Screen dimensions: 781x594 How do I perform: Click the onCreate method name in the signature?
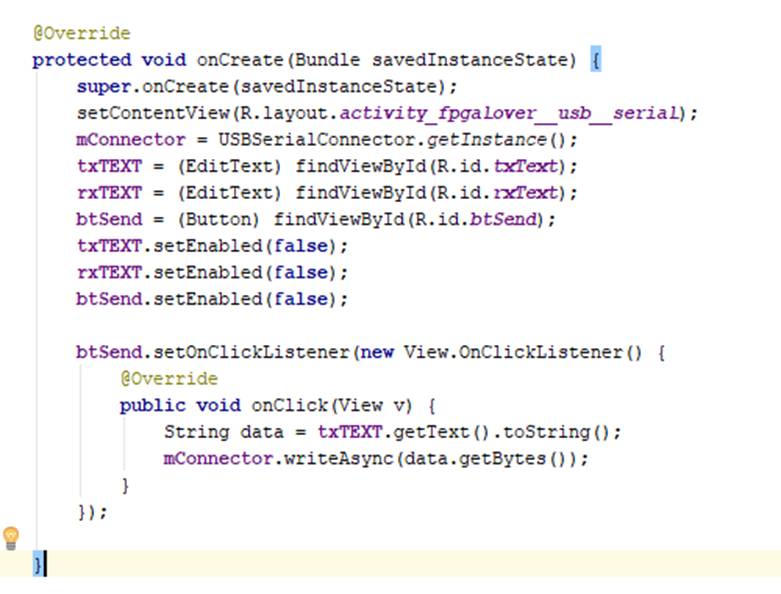pos(240,60)
